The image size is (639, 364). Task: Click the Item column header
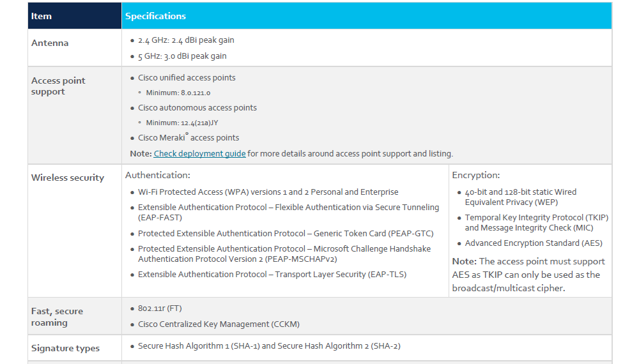pos(42,16)
